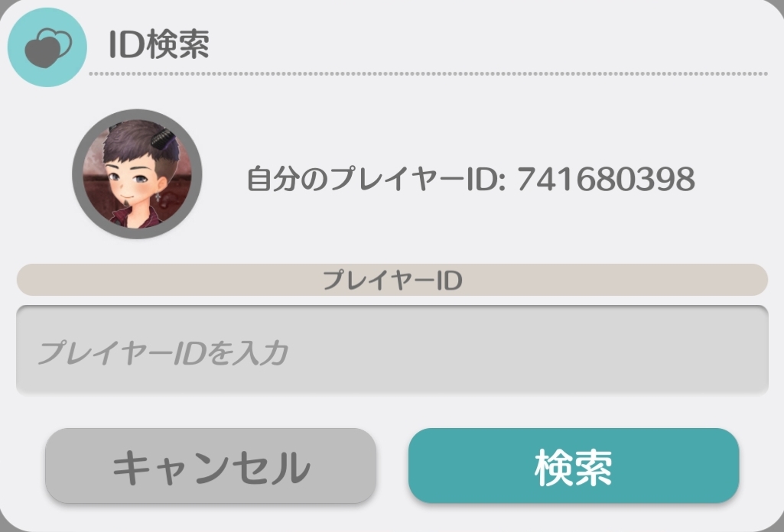The width and height of the screenshot is (784, 532).
Task: Tap the teal 検索 button
Action: 574,465
